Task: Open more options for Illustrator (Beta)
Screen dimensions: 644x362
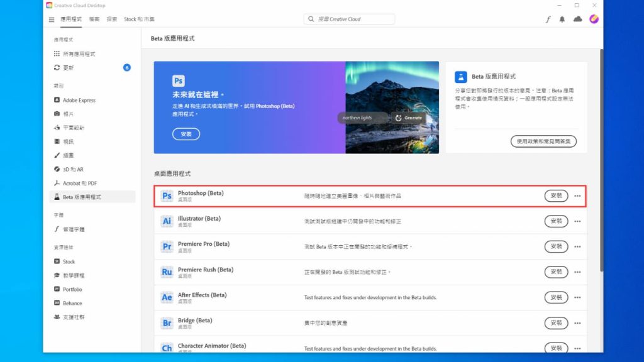Action: pos(577,221)
